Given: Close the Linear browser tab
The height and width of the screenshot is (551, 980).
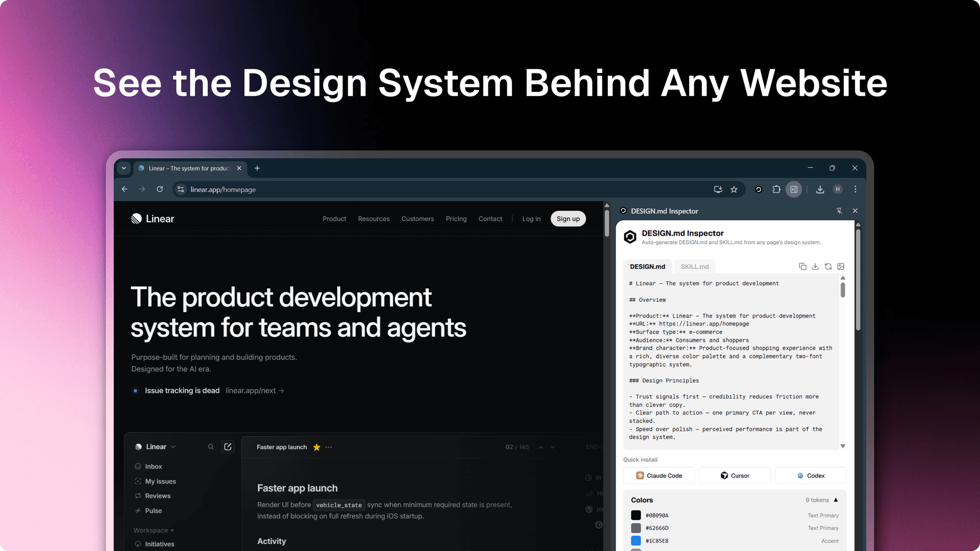Looking at the screenshot, I should [x=239, y=168].
